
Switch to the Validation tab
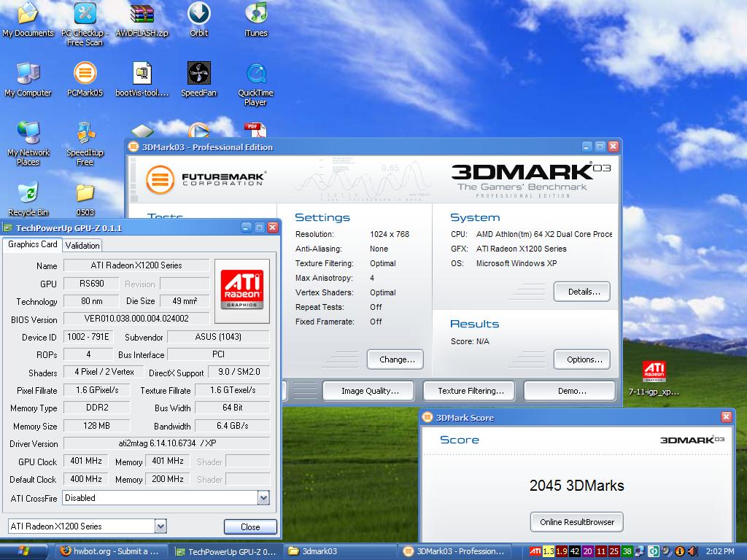pos(82,245)
